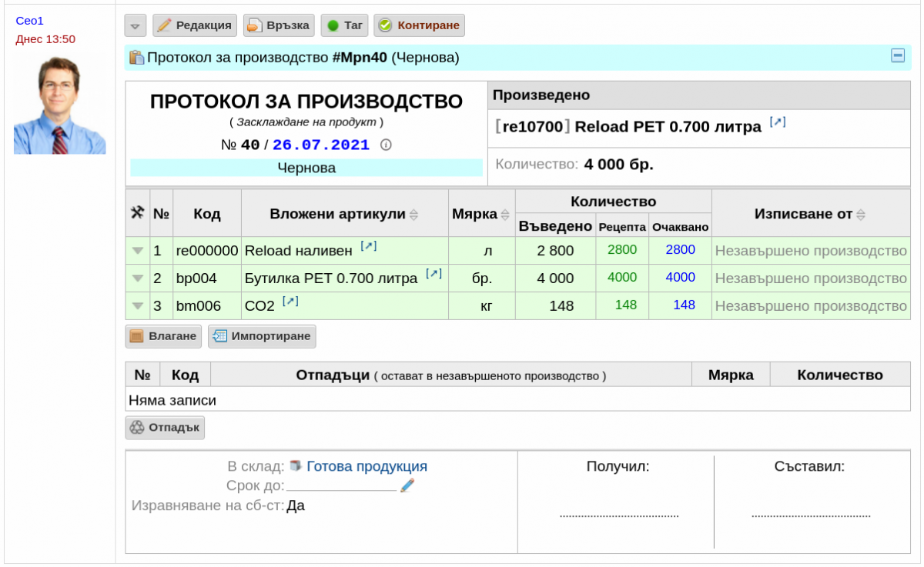Click the Днес 13:50 timestamp
The height and width of the screenshot is (567, 924).
[45, 39]
